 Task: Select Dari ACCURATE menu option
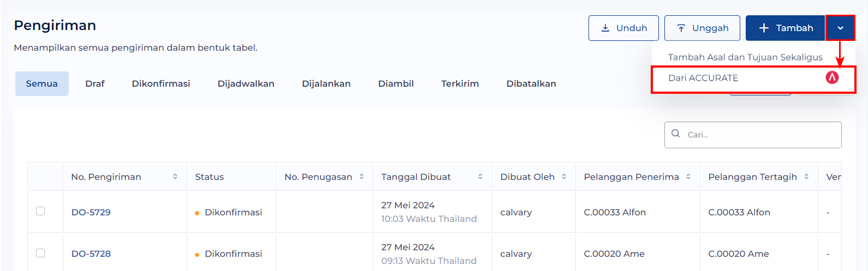[x=753, y=78]
